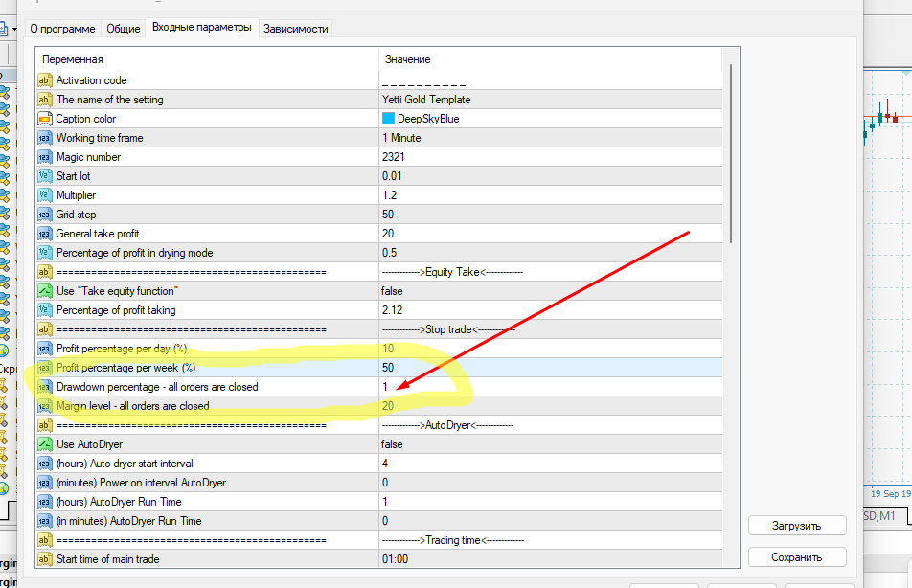Click the (in minutes) AutoDryer Run Time icon
This screenshot has height=588, width=912.
click(44, 521)
